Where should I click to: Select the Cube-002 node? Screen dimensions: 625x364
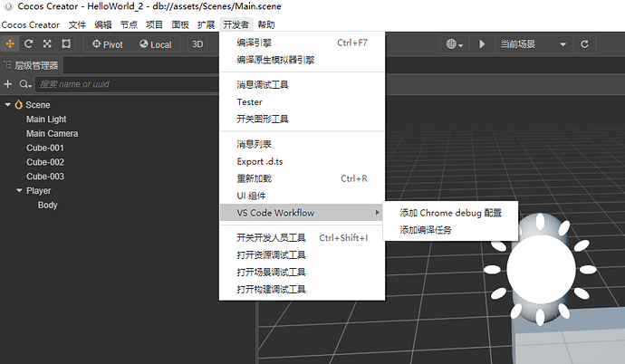click(45, 162)
